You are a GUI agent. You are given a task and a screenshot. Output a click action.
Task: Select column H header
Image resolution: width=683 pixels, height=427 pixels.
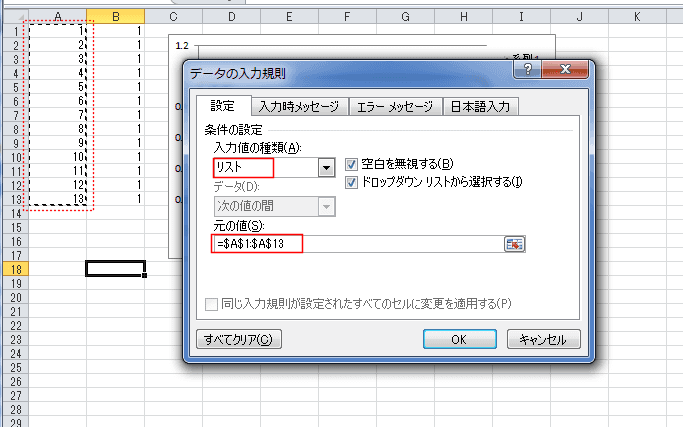click(463, 17)
